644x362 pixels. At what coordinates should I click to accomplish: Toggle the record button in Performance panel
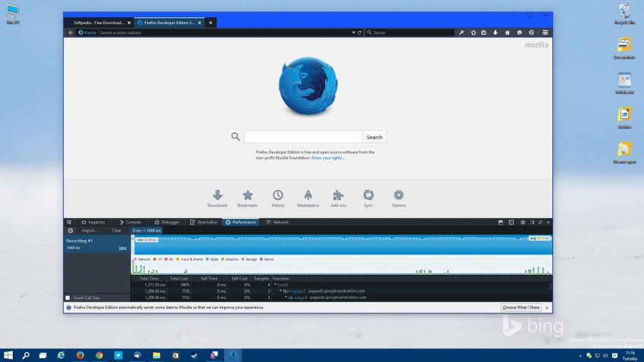pos(70,230)
